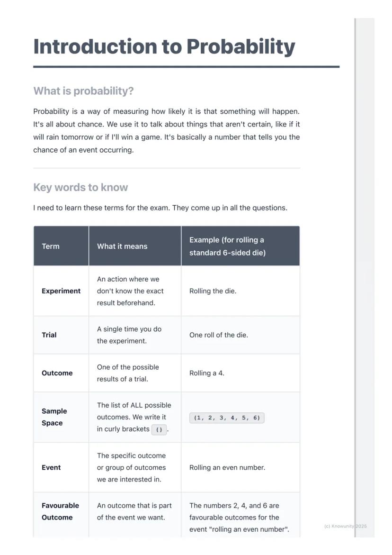
Task: Click the {1, 2, 3, 4, 5, 6} code chip
Action: [x=227, y=418]
